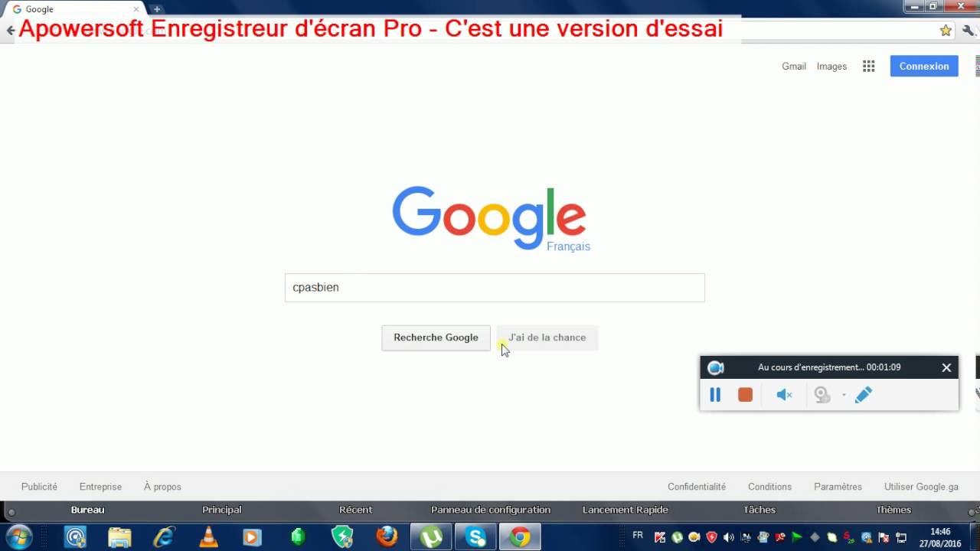Select the Thèmes toolbar item
Screen dimensions: 980x551
pos(893,510)
